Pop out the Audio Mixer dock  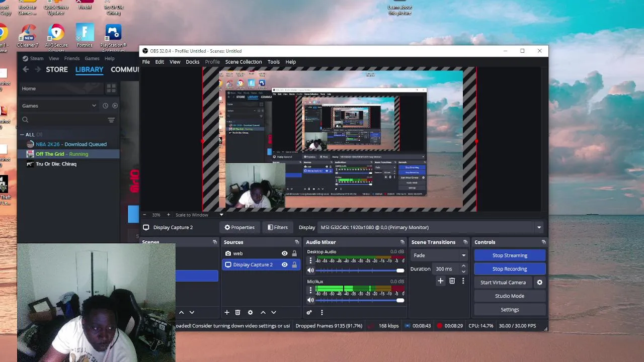click(402, 242)
